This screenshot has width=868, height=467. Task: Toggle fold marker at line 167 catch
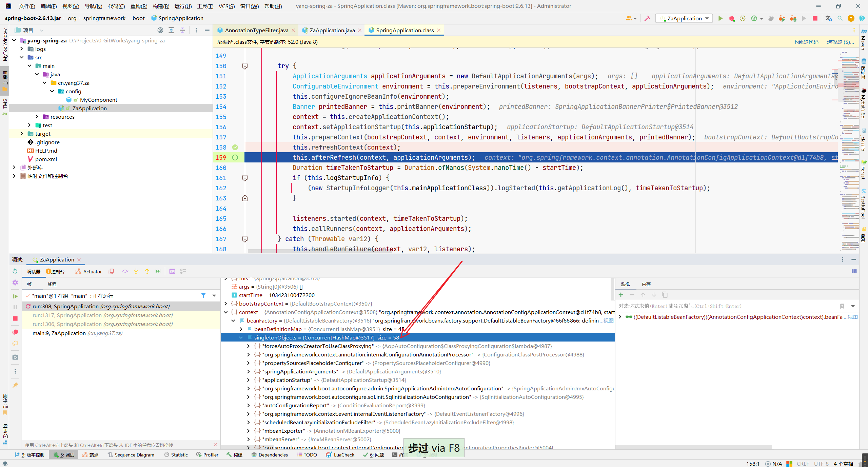pos(245,239)
